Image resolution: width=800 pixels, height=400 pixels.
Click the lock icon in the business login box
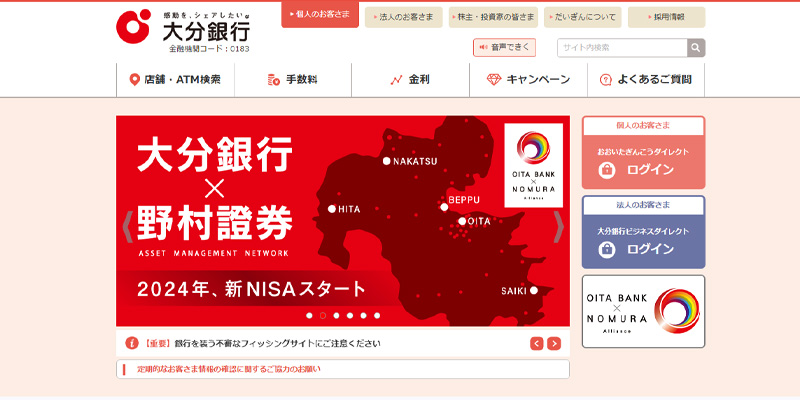click(607, 249)
